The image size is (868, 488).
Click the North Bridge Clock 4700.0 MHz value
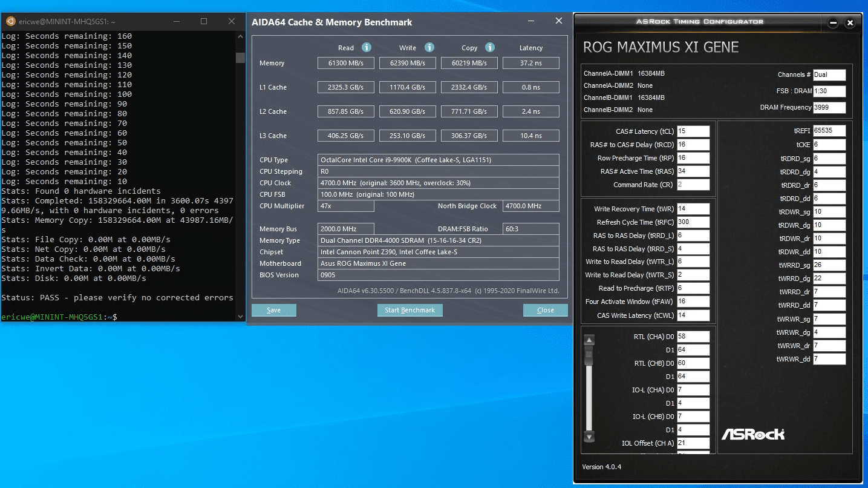[531, 206]
